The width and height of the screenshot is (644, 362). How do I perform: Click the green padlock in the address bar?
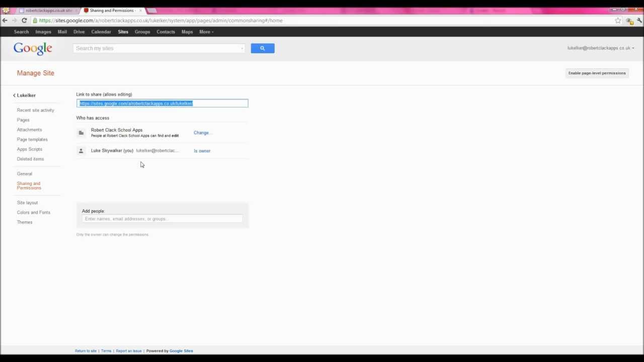tap(35, 21)
